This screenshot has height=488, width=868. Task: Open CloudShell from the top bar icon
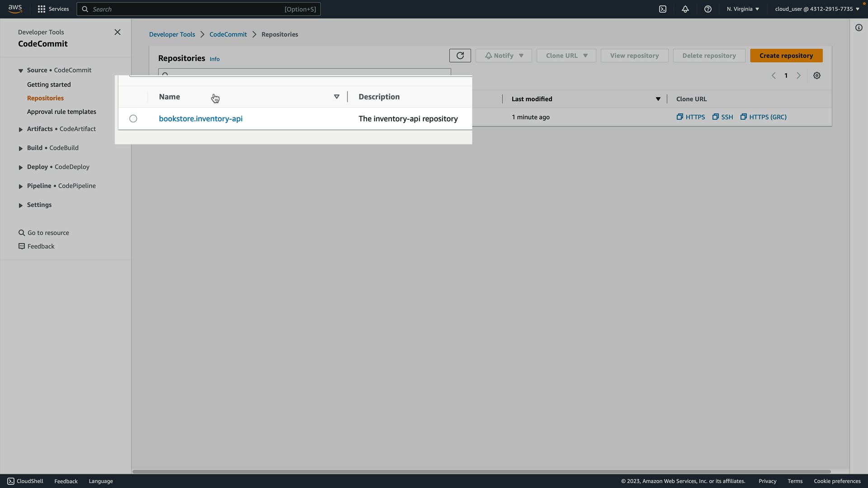click(662, 9)
